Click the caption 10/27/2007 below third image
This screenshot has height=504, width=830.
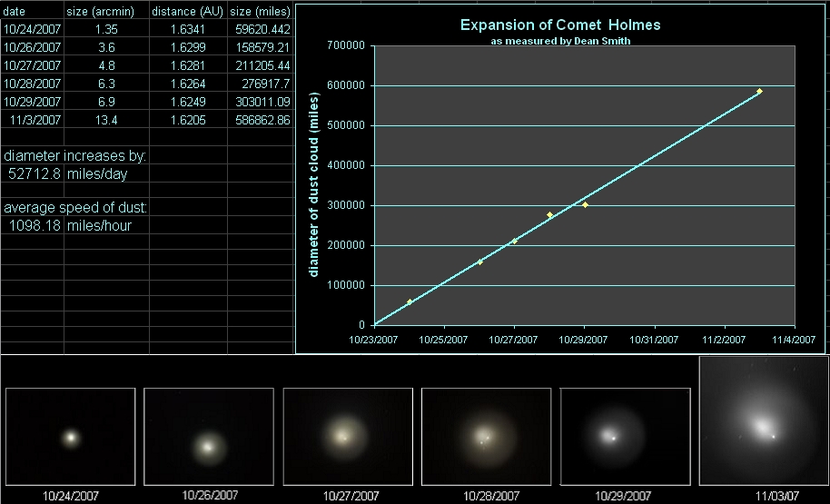click(x=351, y=496)
